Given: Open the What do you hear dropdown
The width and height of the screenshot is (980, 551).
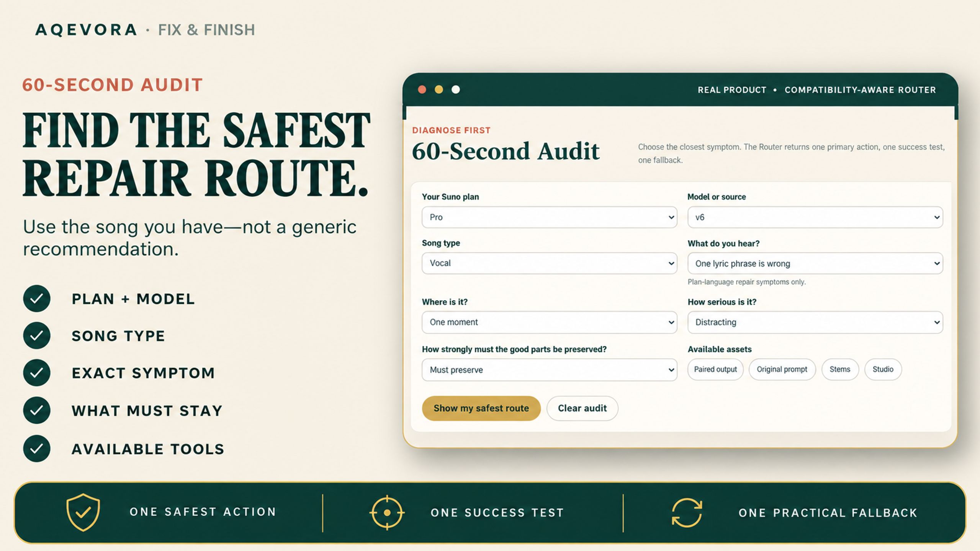Looking at the screenshot, I should click(815, 263).
